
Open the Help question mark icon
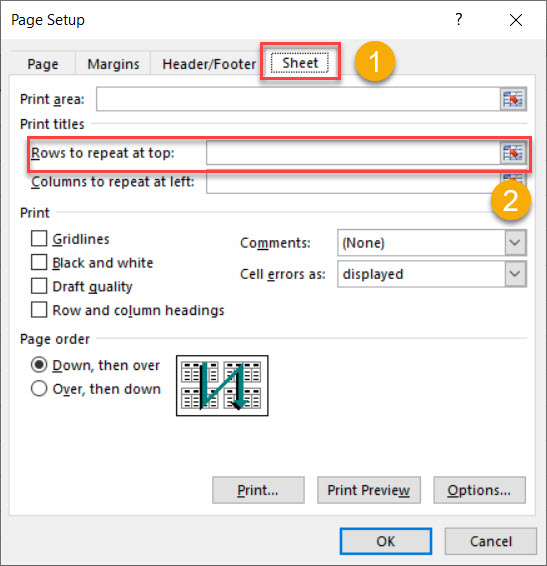tap(459, 19)
